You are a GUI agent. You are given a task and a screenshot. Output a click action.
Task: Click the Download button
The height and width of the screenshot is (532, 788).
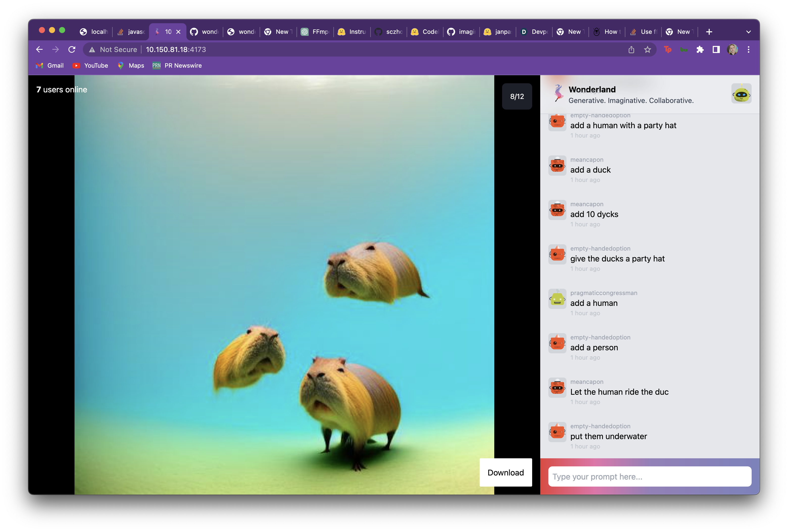click(505, 473)
